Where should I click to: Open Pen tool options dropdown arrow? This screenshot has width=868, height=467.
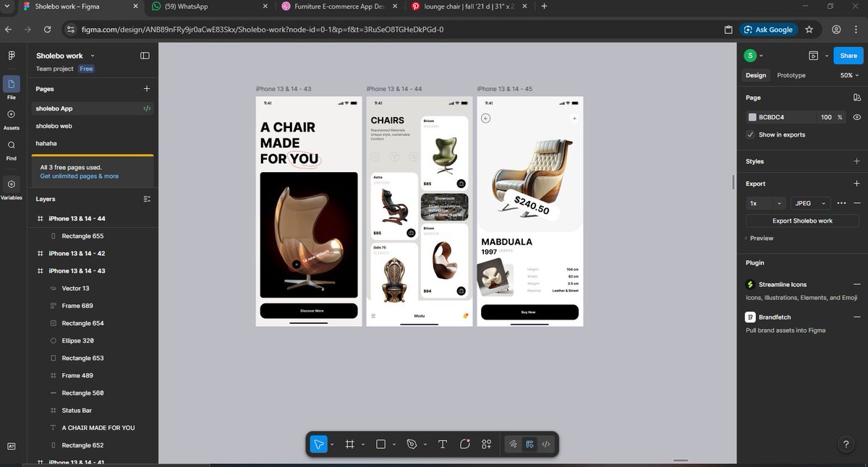click(x=425, y=445)
